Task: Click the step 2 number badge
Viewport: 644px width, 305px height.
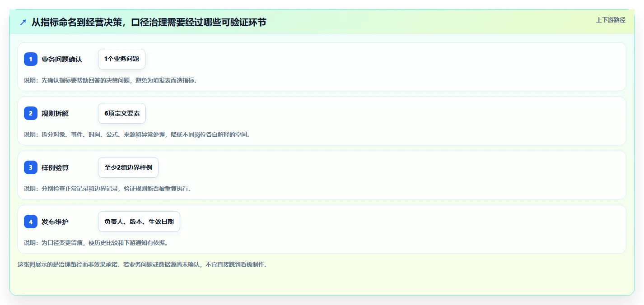Action: pyautogui.click(x=31, y=113)
